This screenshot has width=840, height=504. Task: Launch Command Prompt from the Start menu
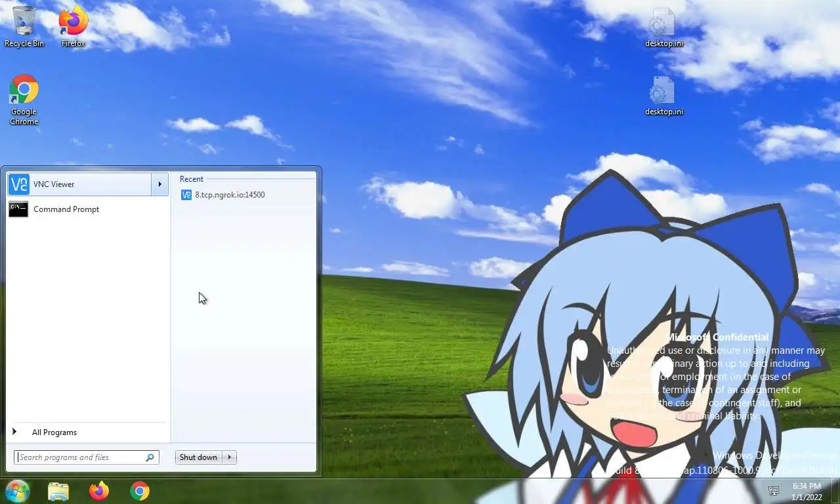(88, 209)
